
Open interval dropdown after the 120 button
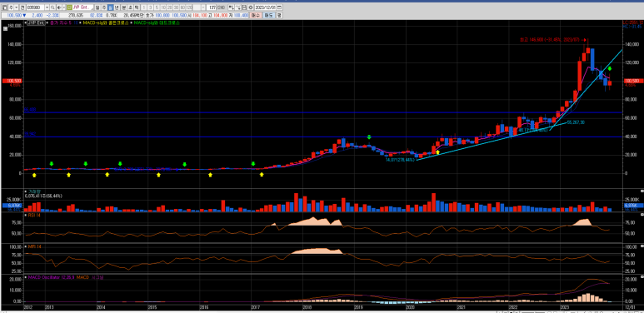pyautogui.click(x=203, y=7)
